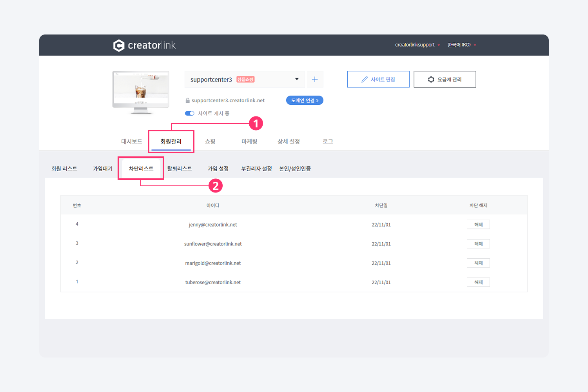The image size is (588, 392).
Task: Open the 한국어 (KO) language dropdown
Action: (x=462, y=45)
